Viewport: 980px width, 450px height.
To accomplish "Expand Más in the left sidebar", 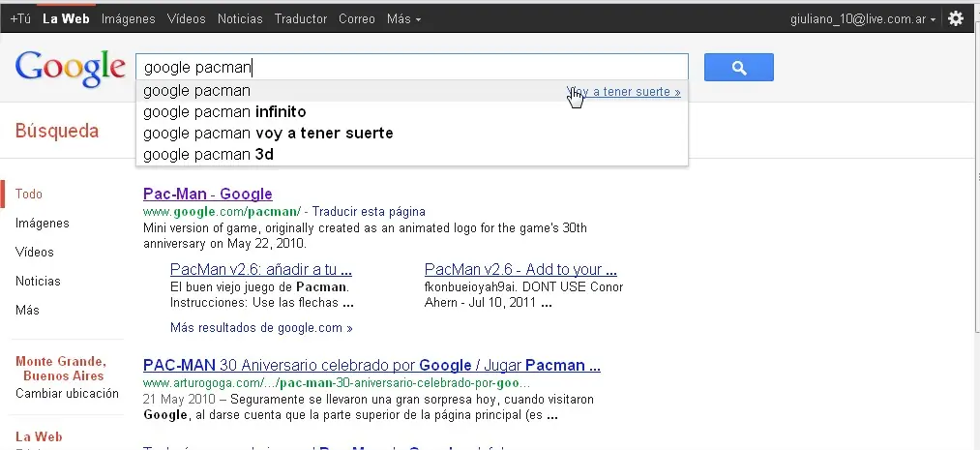I will coord(27,310).
